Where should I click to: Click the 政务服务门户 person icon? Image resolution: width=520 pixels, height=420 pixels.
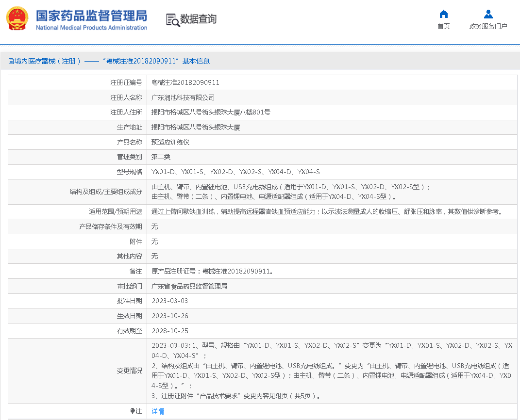[x=488, y=14]
